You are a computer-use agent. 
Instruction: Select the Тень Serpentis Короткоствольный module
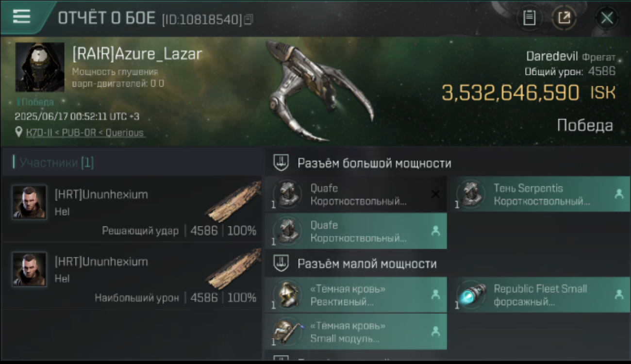pos(539,194)
